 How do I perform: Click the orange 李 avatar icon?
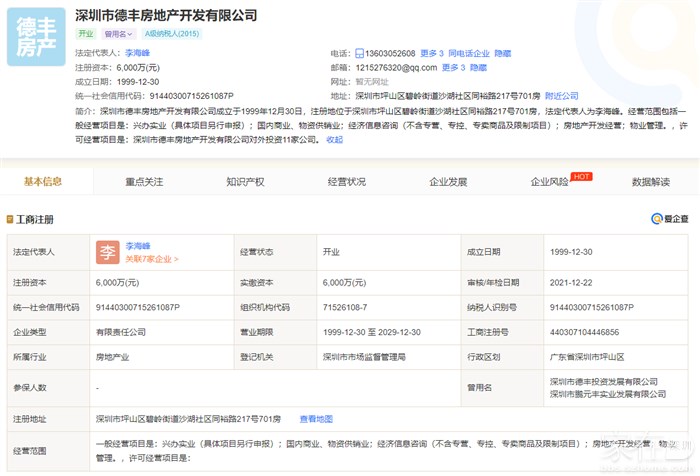click(107, 252)
